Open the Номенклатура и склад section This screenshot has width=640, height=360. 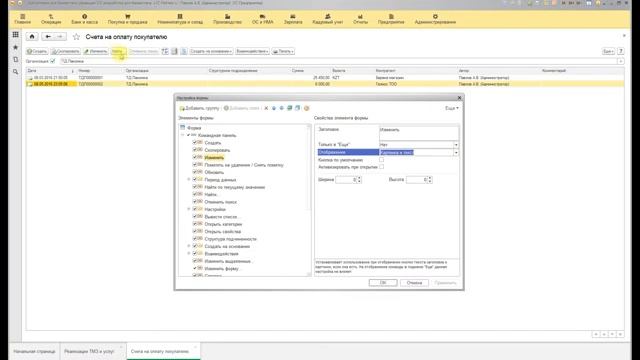(x=180, y=19)
